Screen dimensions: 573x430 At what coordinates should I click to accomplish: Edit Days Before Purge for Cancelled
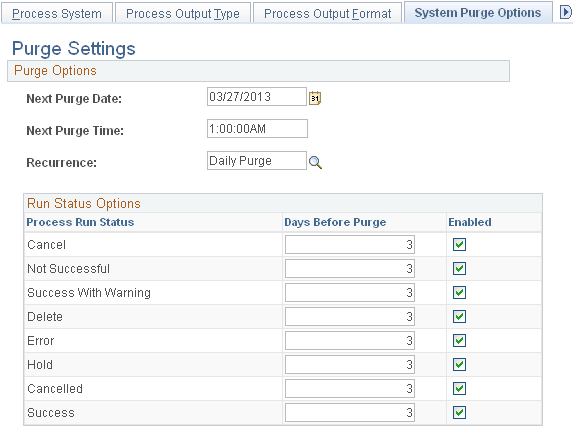350,388
